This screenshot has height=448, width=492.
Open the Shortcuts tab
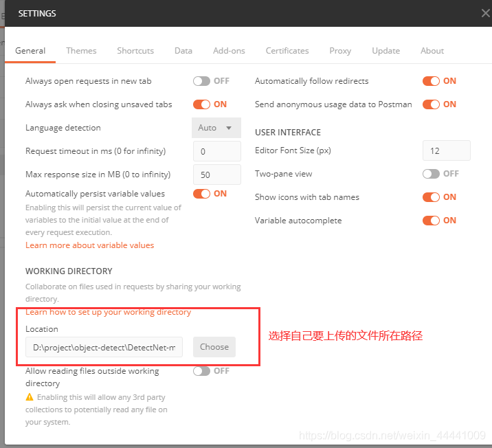coord(135,51)
